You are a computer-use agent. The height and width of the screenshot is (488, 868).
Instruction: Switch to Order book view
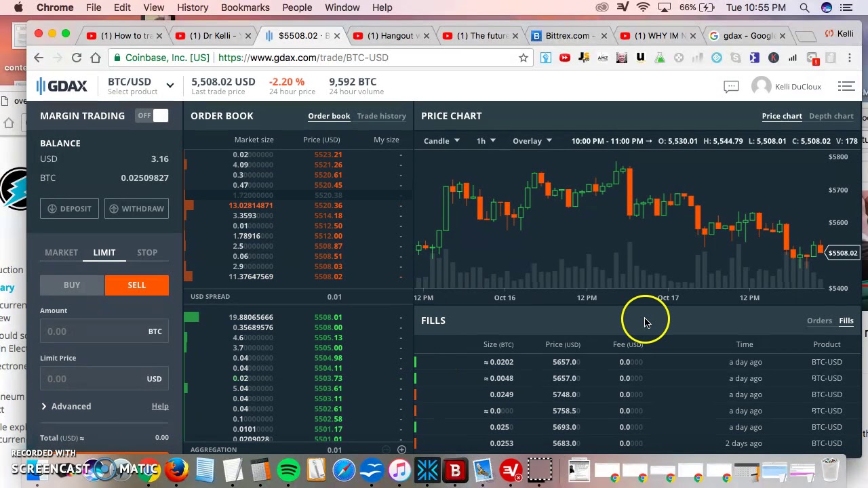tap(329, 116)
